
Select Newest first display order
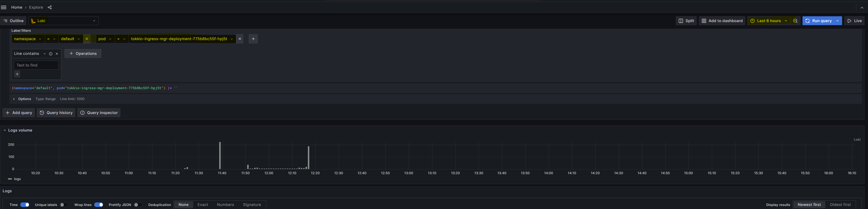tap(809, 205)
